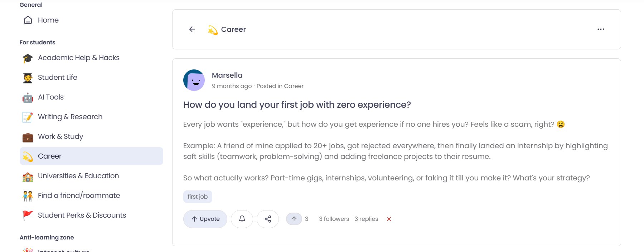Select the Career shooting star icon
This screenshot has height=252, width=644.
(x=27, y=156)
